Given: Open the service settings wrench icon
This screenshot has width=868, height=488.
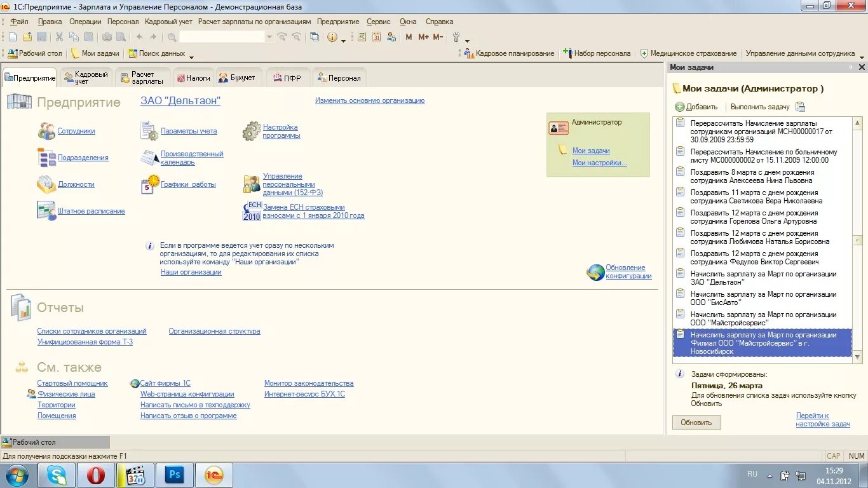Looking at the screenshot, I should pyautogui.click(x=456, y=36).
